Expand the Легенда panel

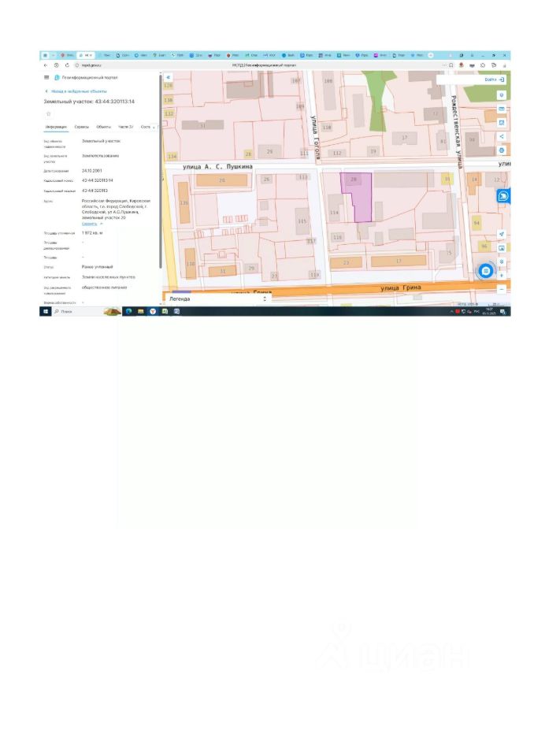point(217,299)
